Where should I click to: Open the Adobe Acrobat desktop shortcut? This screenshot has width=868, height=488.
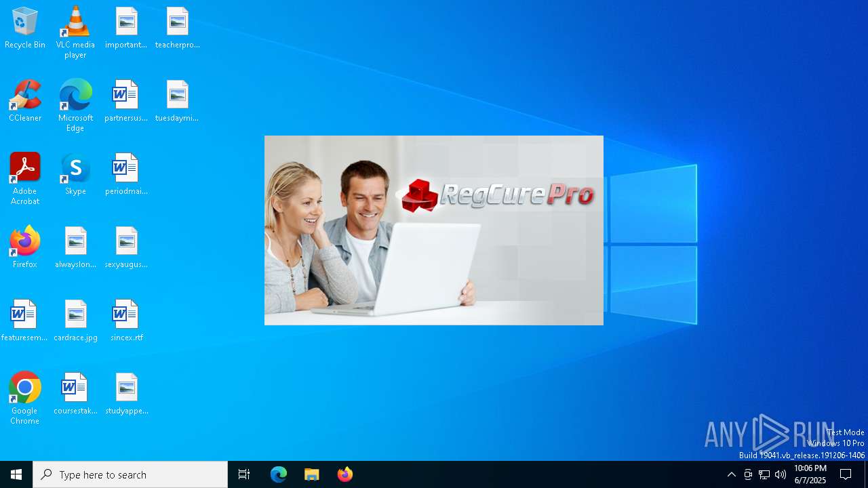point(25,179)
